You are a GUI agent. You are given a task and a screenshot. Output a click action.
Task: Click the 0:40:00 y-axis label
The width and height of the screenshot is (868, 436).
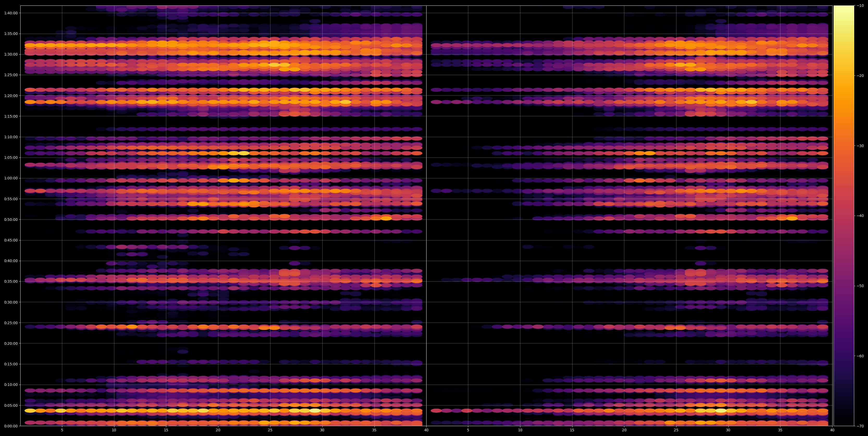(11, 261)
